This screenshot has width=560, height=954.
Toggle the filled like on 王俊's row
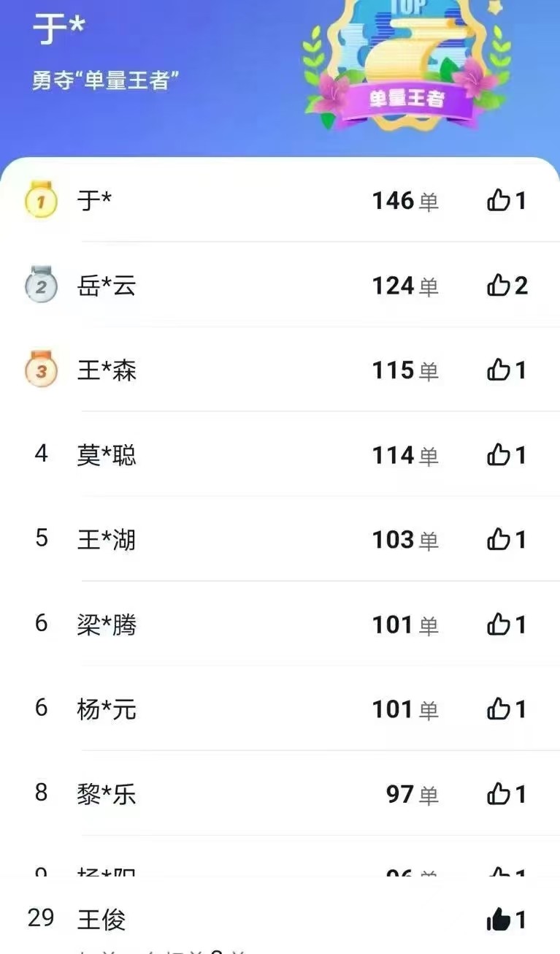click(499, 920)
